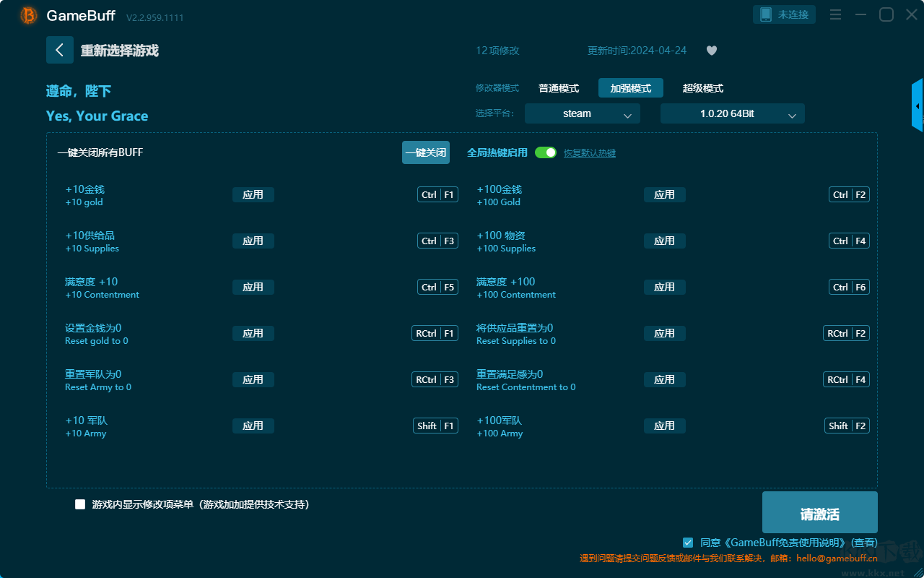
Task: Select the 普通模式 mode tab
Action: pos(558,88)
